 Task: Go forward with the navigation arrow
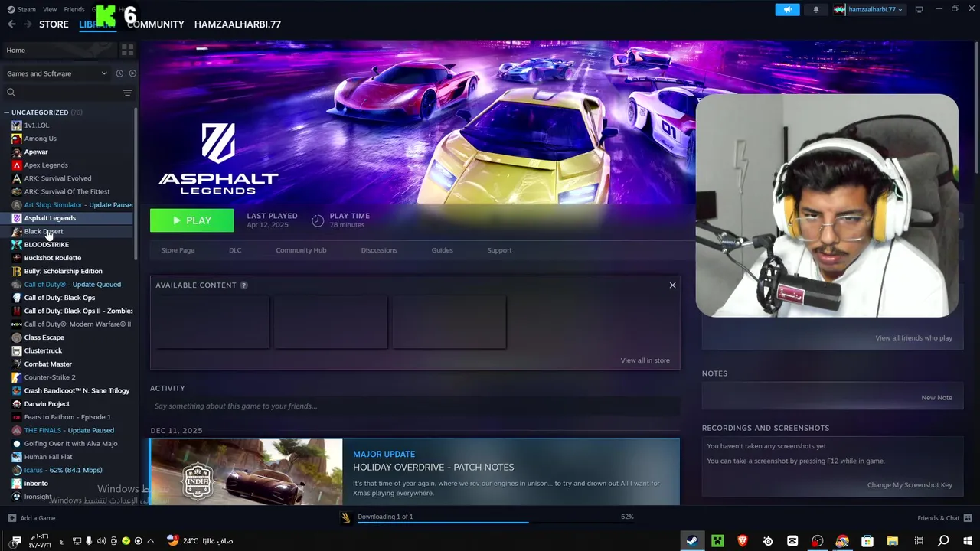pos(28,24)
